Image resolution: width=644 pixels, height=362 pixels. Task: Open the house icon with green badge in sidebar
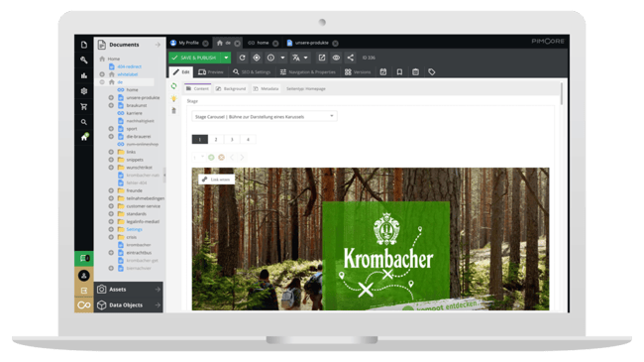(84, 137)
